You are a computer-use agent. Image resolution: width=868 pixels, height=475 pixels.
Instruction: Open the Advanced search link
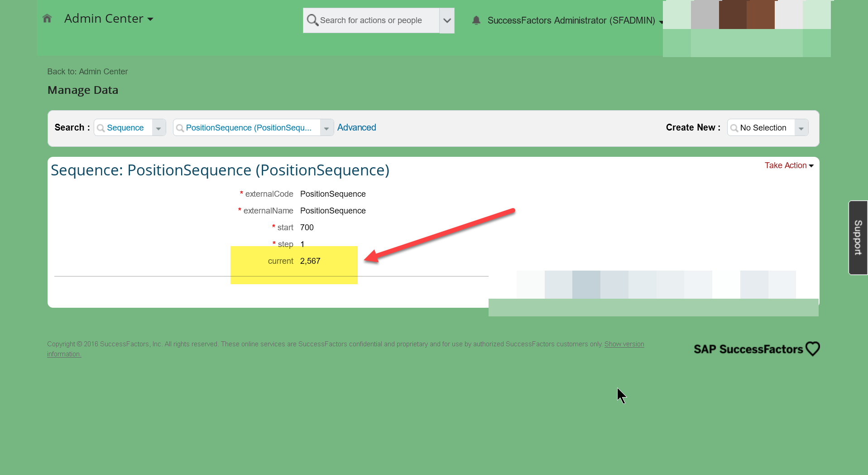coord(356,127)
